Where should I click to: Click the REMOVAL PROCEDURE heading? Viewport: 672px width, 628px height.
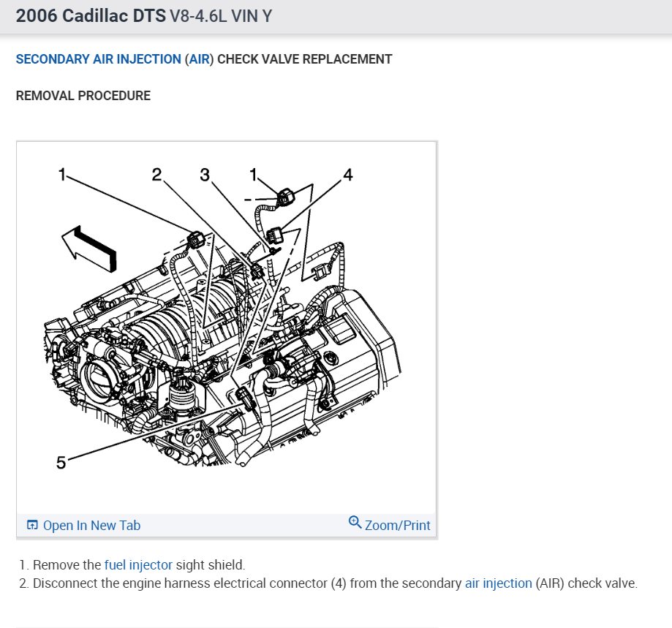pos(83,96)
